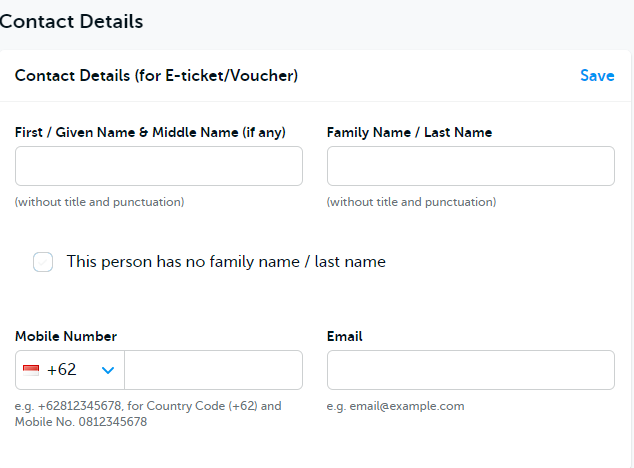Click the 'e.g. email@example.com' hint text

coord(395,406)
